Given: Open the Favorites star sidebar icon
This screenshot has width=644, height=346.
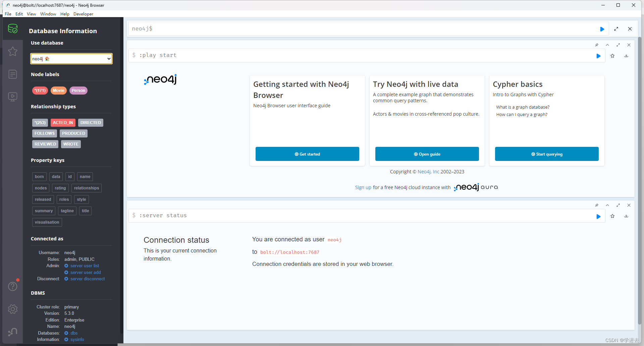Looking at the screenshot, I should [13, 51].
